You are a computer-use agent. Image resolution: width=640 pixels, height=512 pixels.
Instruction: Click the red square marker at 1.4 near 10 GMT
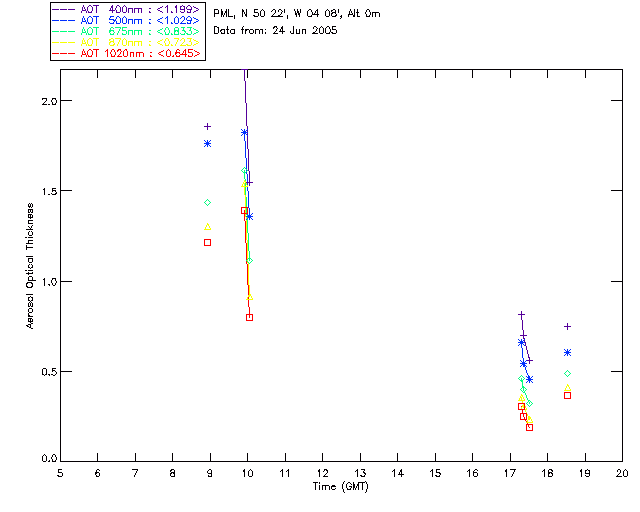[244, 211]
